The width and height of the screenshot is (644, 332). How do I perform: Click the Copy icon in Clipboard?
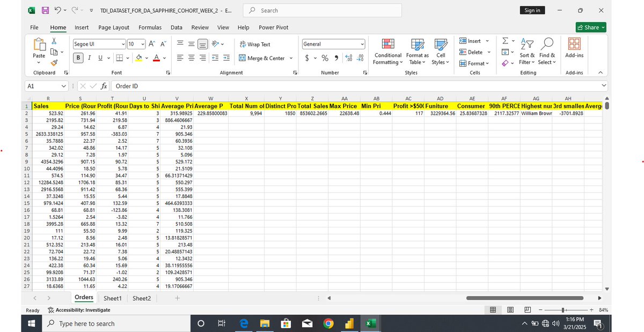pos(54,52)
